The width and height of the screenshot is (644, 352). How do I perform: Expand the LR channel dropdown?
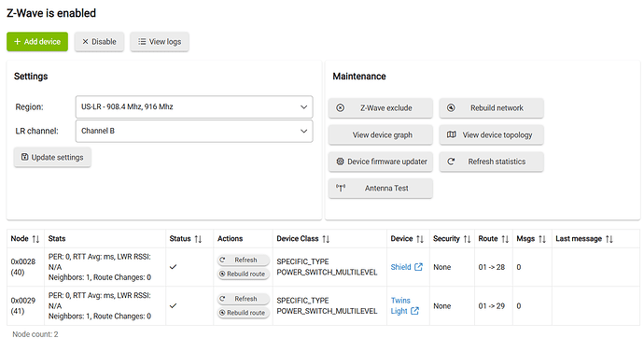point(194,131)
